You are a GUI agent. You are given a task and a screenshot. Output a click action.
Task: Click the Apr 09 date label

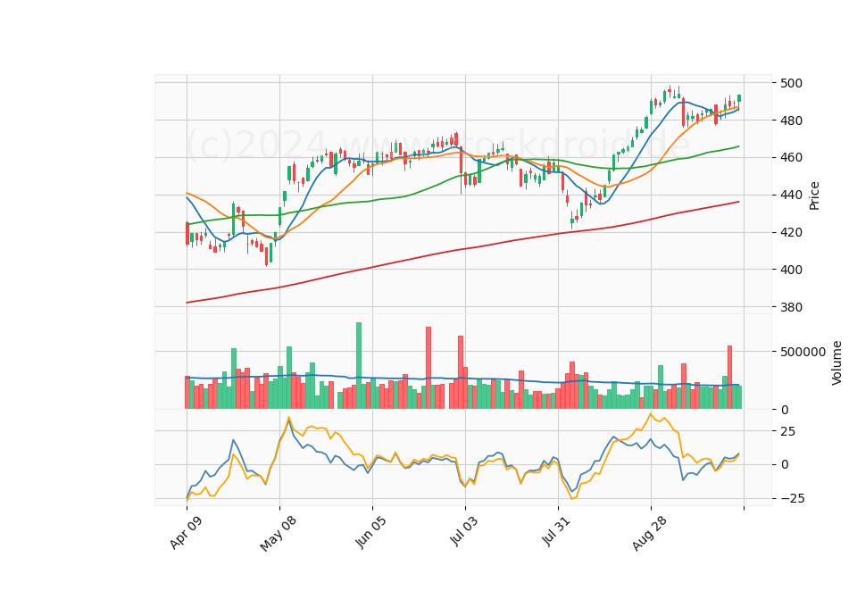186,532
